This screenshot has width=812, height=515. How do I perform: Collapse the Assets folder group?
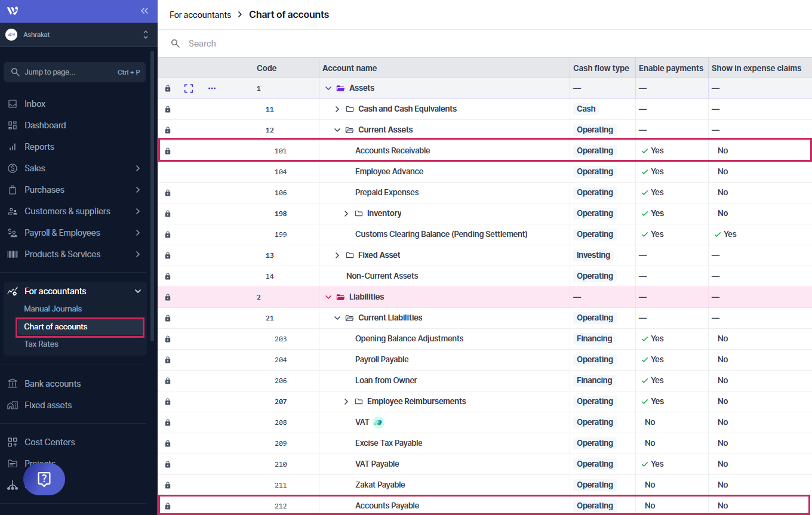pos(328,88)
